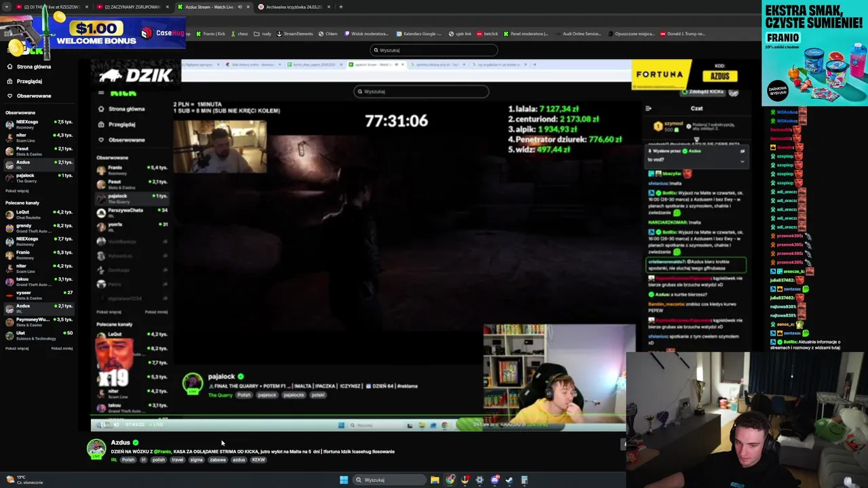Select the azdus tag

click(239, 460)
